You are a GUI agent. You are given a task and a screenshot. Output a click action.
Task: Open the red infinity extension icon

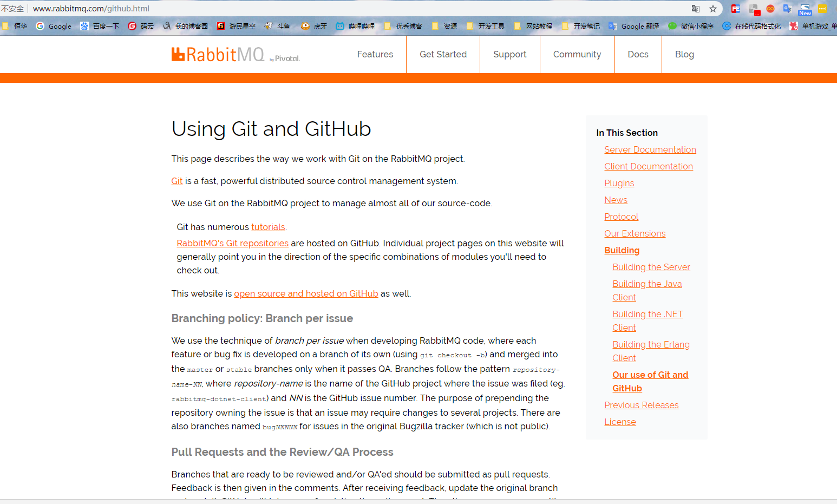click(x=770, y=9)
